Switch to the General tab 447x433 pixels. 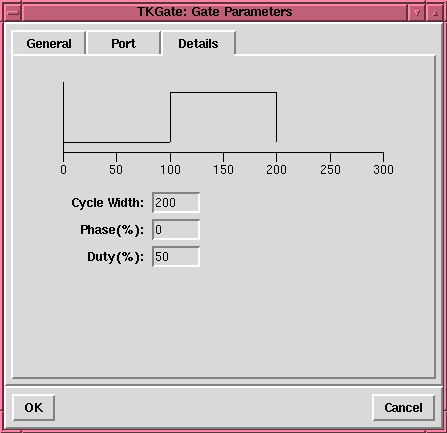click(x=49, y=43)
